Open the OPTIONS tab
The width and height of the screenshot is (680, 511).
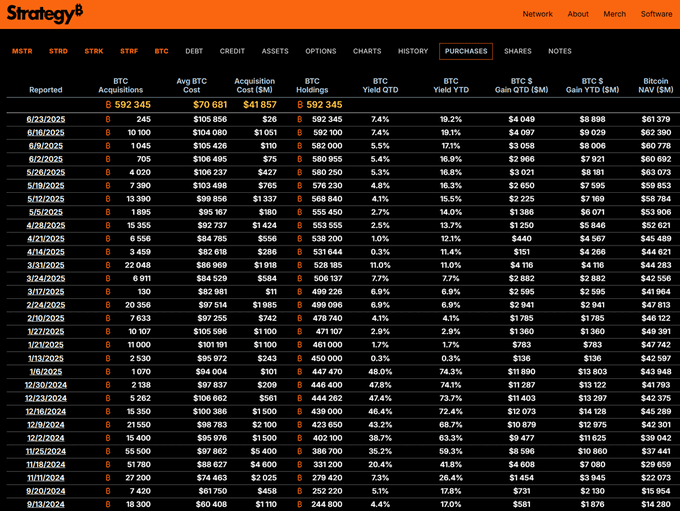tap(320, 51)
